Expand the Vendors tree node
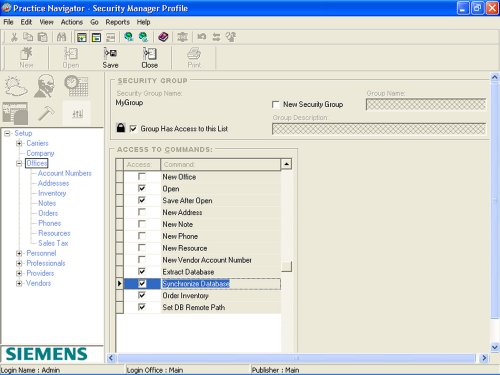This screenshot has width=500, height=375. [x=19, y=283]
